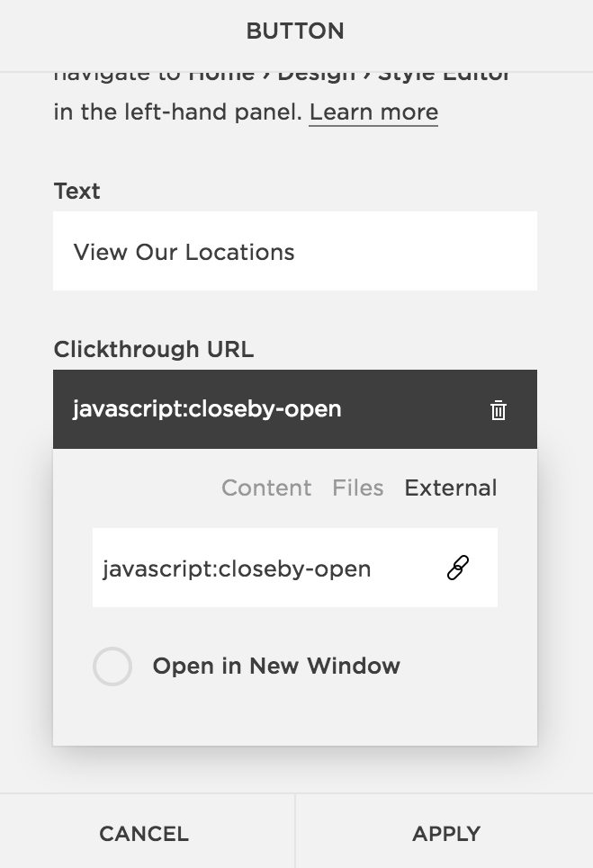This screenshot has height=868, width=593.
Task: Switch to the Content tab
Action: (x=266, y=488)
